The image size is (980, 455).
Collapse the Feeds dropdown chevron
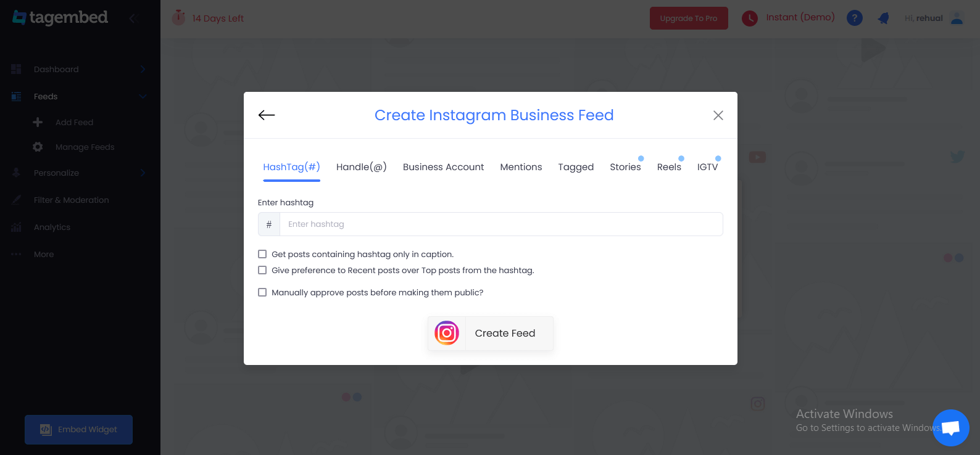click(143, 96)
